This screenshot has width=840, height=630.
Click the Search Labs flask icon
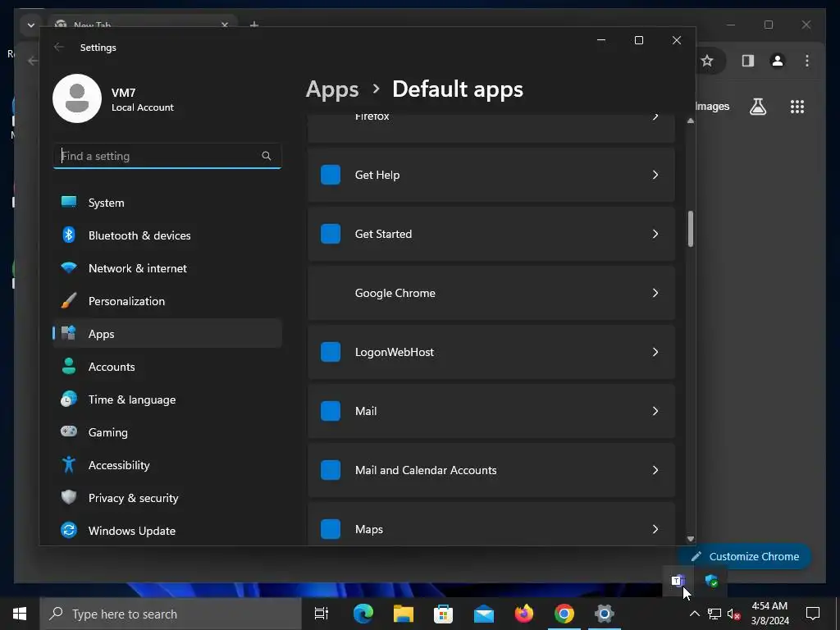tap(757, 107)
